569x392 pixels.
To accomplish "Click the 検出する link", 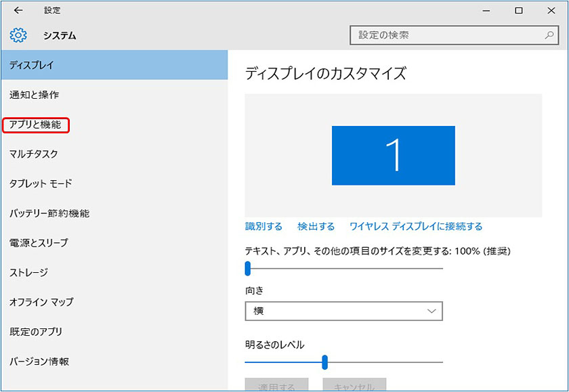I will (316, 227).
